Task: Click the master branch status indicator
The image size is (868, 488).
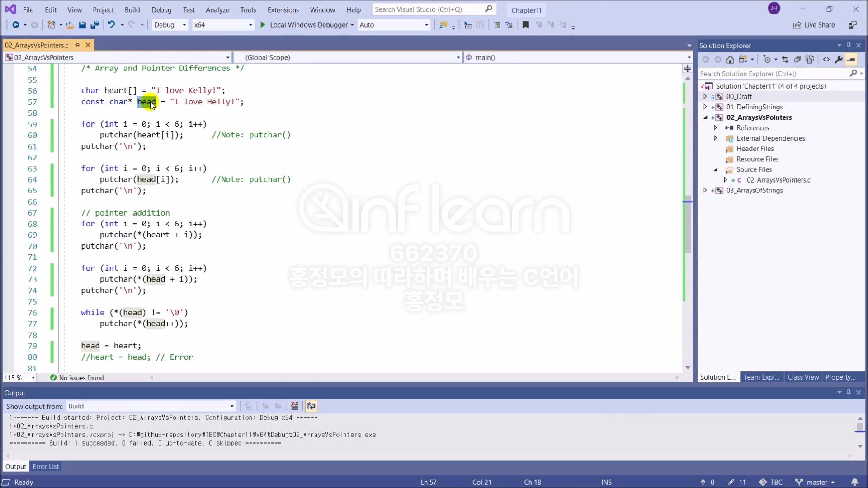Action: (816, 482)
